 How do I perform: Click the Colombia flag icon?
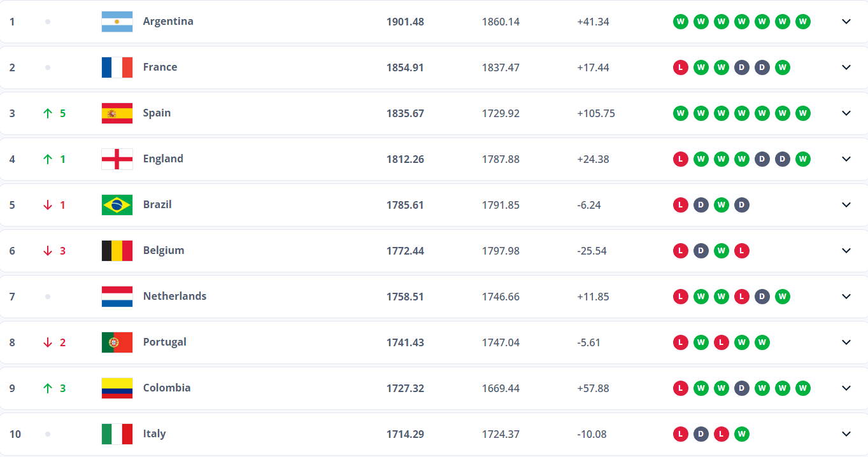click(x=117, y=388)
